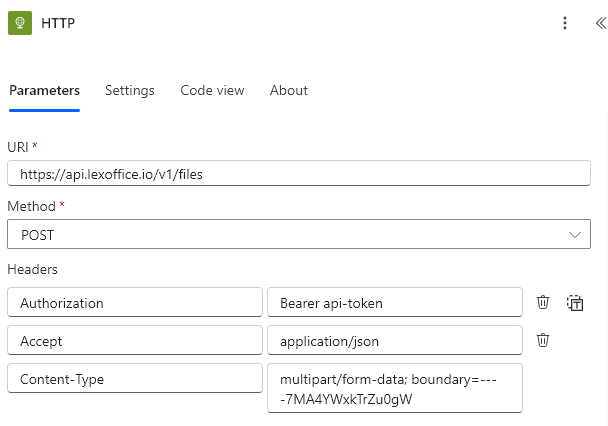This screenshot has height=426, width=608.
Task: Switch headers to text mode
Action: click(575, 302)
